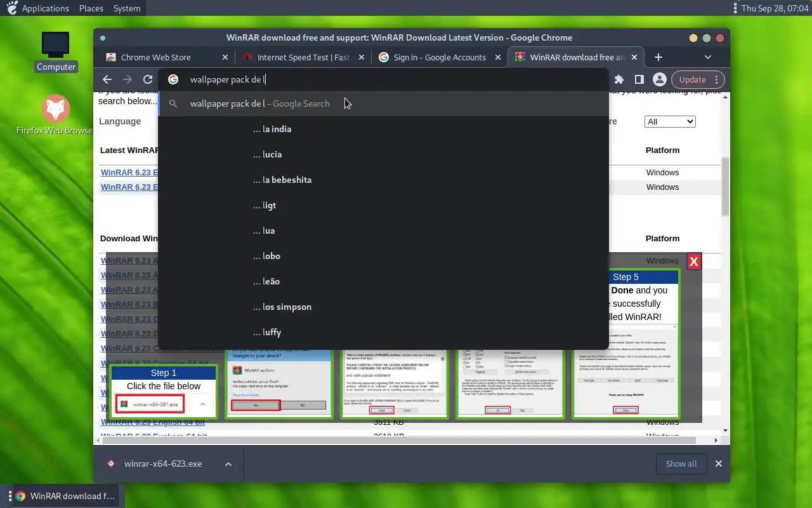Select the 'los simpson' suggestion
Image resolution: width=812 pixels, height=508 pixels.
tap(383, 307)
